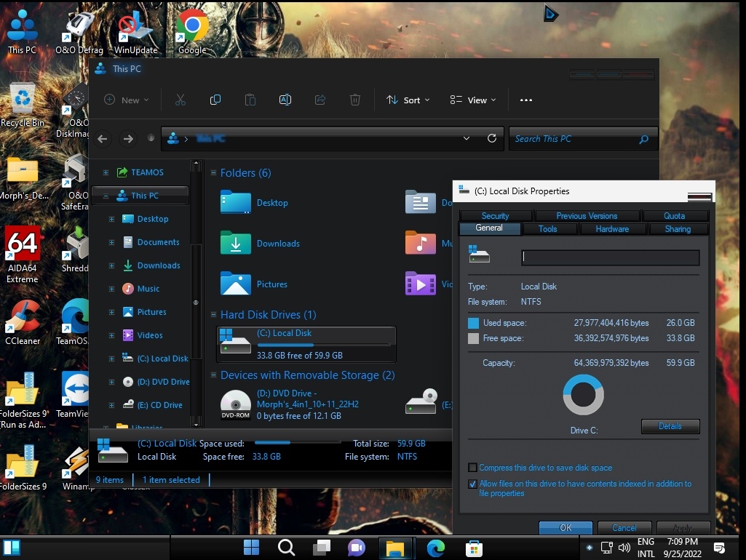Open the CCleaner desktop shortcut

[23, 317]
